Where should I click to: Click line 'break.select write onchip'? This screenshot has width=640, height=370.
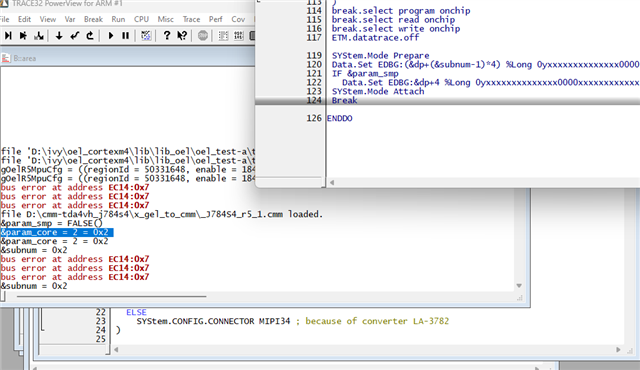click(x=396, y=29)
